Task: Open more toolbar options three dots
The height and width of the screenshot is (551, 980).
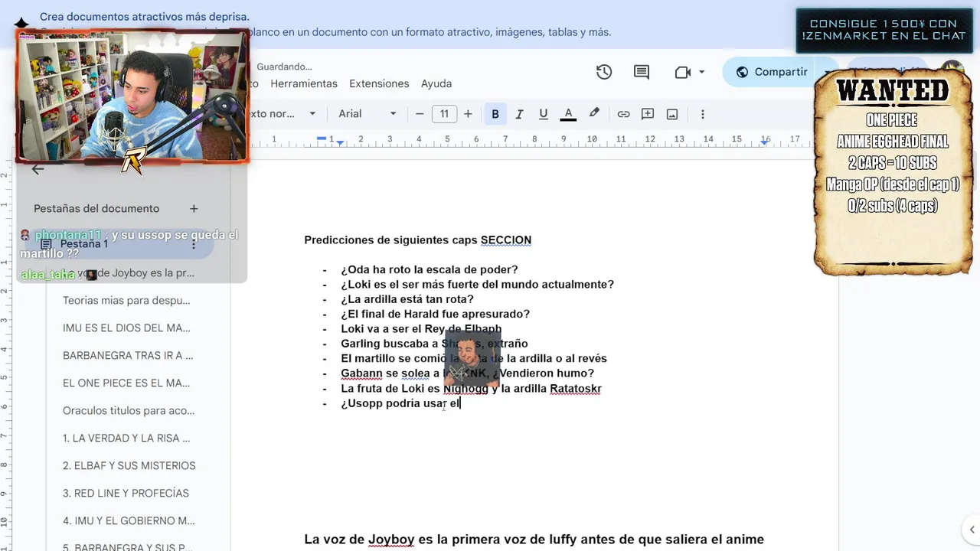Action: point(702,114)
